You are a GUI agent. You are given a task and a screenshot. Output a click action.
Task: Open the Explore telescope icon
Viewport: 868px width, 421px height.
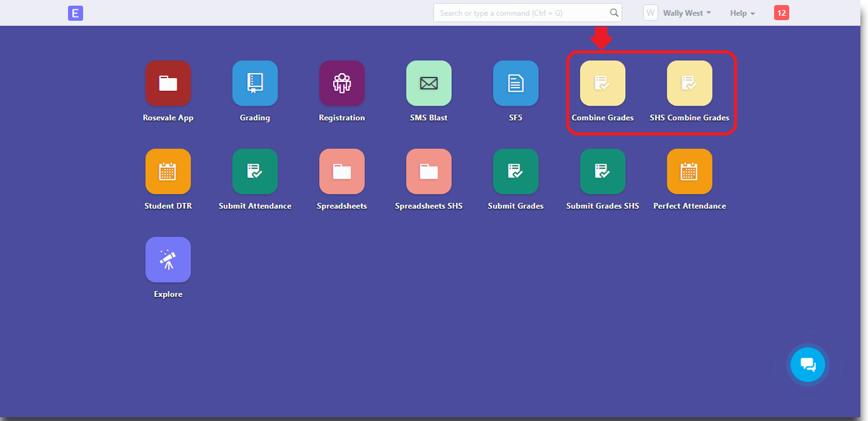168,259
